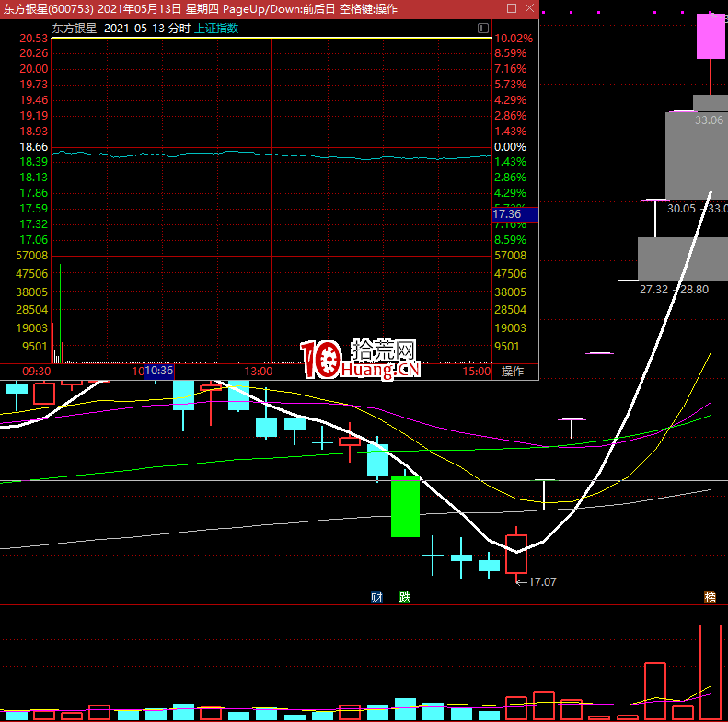Click the 13:00 time axis label
The image size is (728, 722).
pos(259,372)
